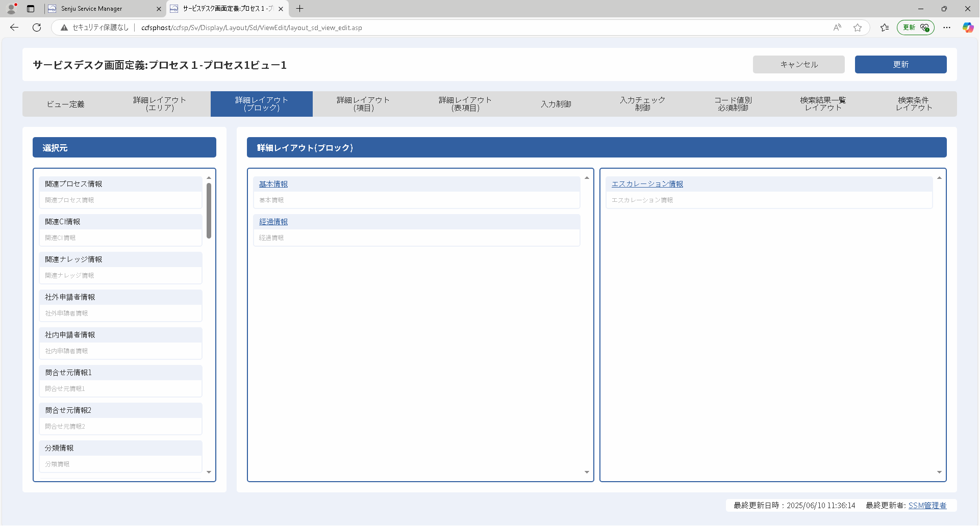Image resolution: width=980 pixels, height=526 pixels.
Task: Open 詳細レイアウト(エリア) tab
Action: coord(160,104)
